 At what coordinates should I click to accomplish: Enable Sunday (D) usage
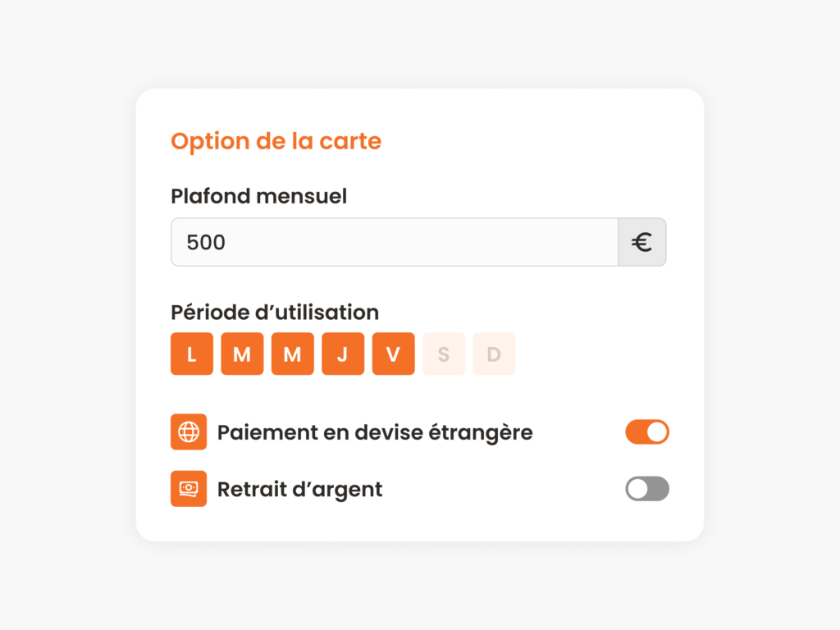click(x=494, y=354)
